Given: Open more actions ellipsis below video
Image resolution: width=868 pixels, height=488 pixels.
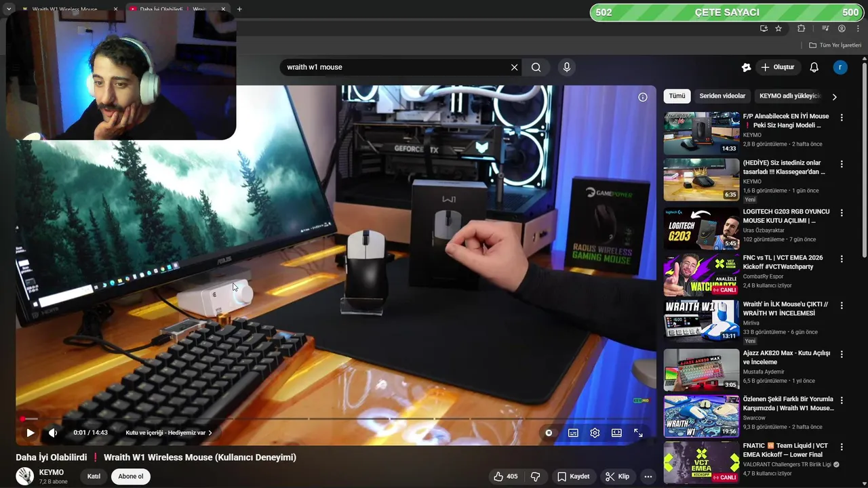Looking at the screenshot, I should [648, 476].
